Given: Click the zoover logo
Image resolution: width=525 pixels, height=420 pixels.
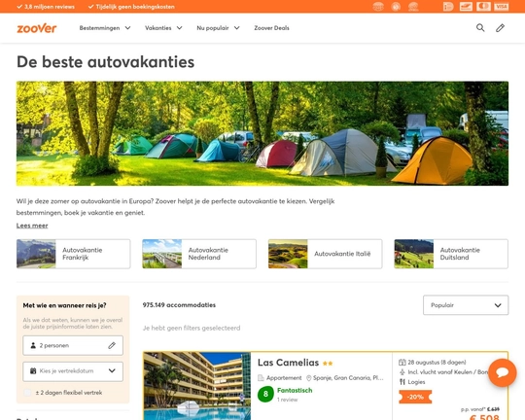Looking at the screenshot, I should pyautogui.click(x=37, y=28).
